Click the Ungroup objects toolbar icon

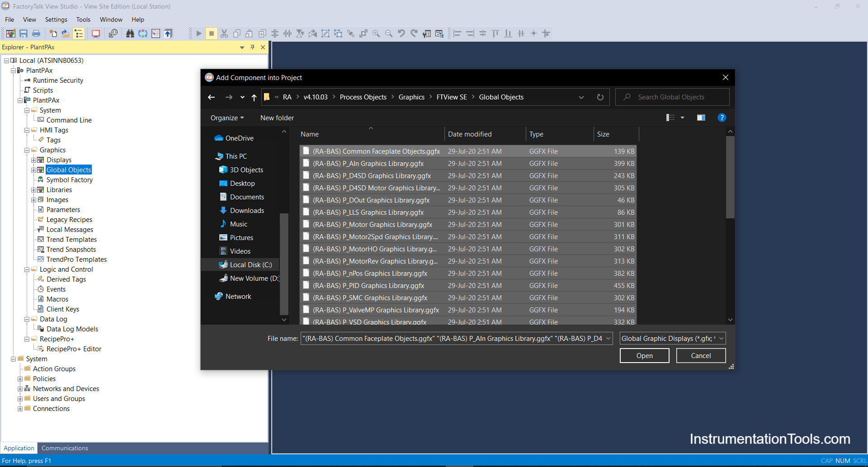point(338,33)
